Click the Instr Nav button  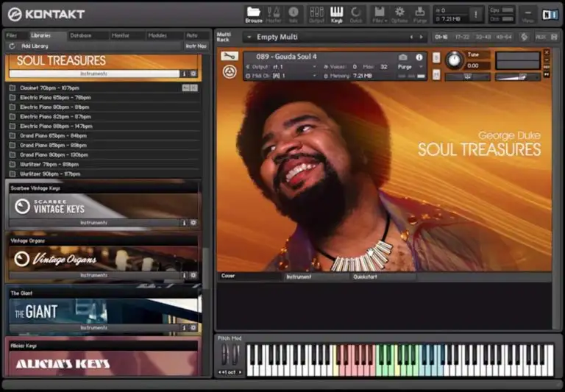196,46
